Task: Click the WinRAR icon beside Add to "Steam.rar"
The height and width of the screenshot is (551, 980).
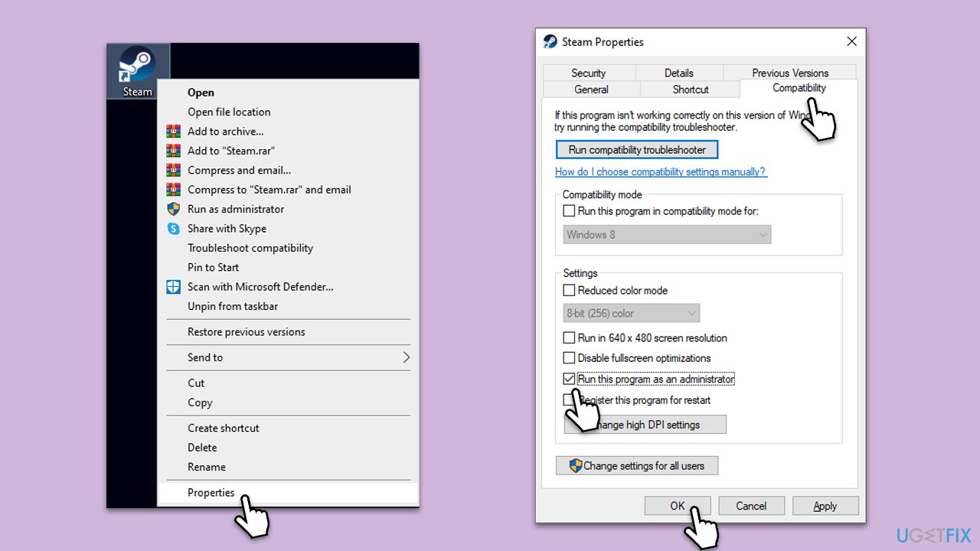Action: (x=174, y=151)
